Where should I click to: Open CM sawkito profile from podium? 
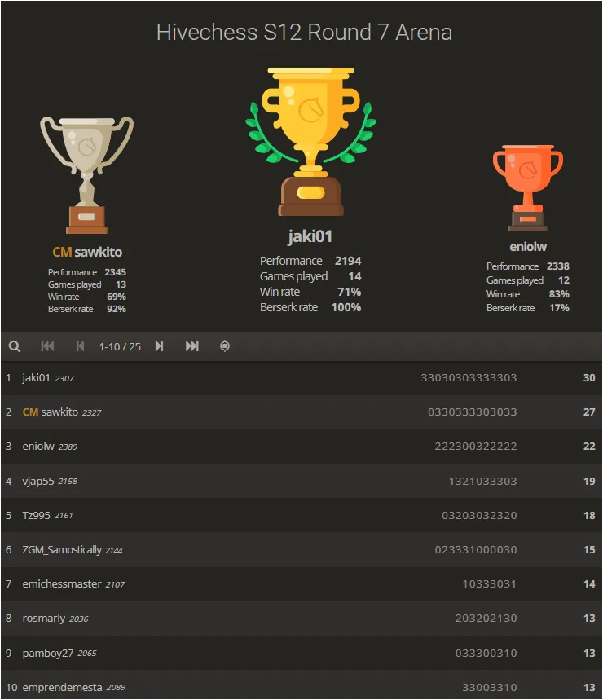pyautogui.click(x=87, y=253)
